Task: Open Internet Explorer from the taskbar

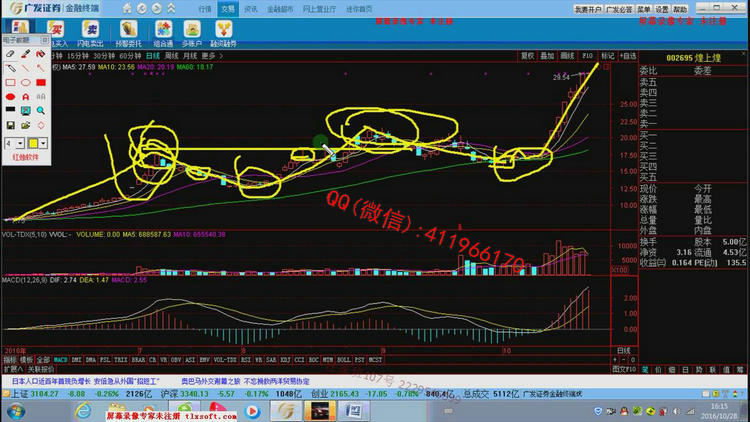Action: coord(83,411)
